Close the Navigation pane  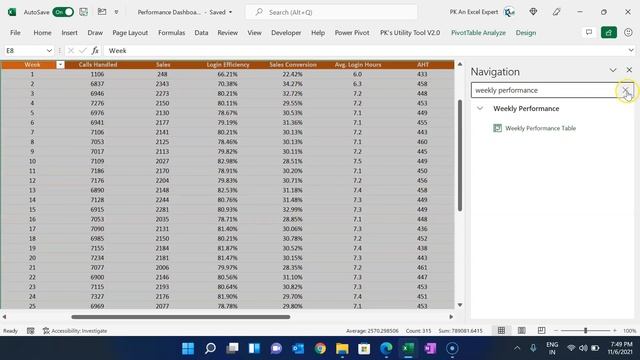coord(629,70)
